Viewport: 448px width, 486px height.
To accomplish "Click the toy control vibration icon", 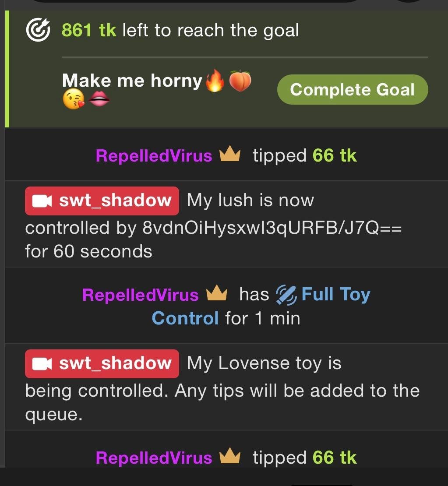I will (x=286, y=295).
